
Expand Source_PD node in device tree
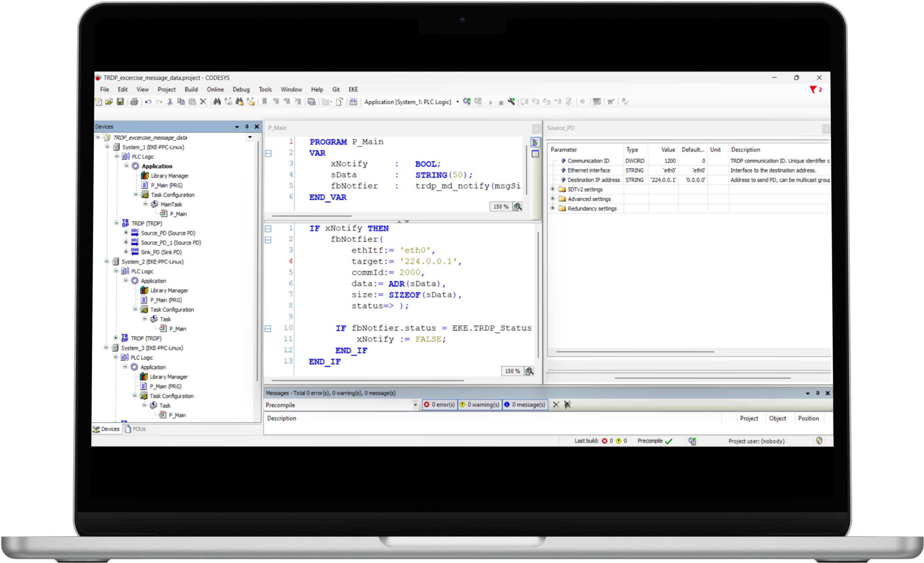[126, 233]
